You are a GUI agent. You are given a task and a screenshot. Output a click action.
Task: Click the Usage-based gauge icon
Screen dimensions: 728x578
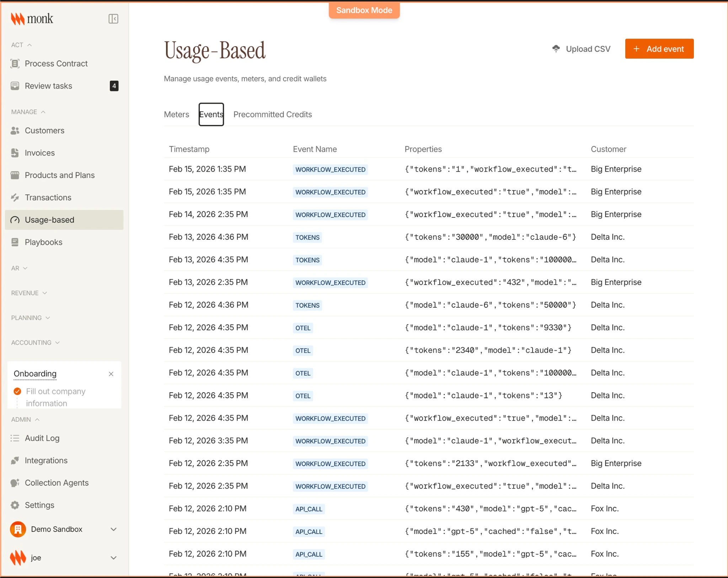pos(15,220)
